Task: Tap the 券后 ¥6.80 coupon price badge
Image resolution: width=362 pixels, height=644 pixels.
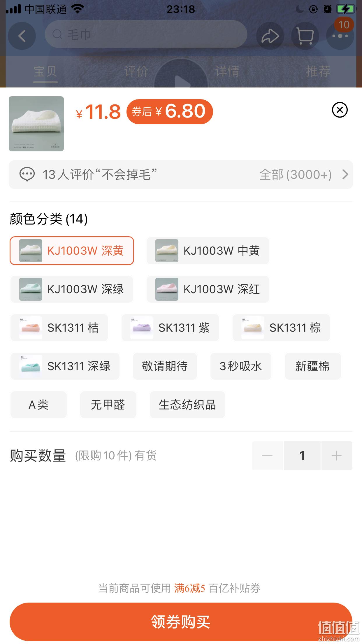Action: [170, 112]
